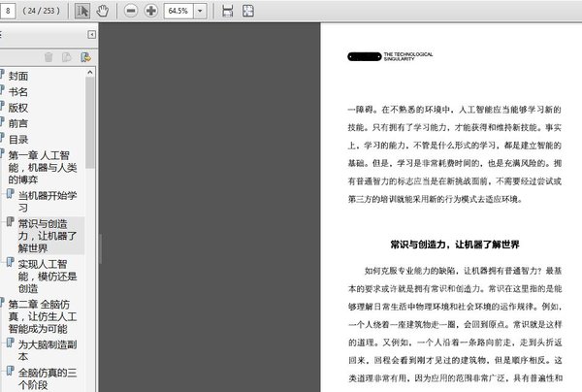This screenshot has width=582, height=392.
Task: Click the bookmark icon beside 全脑仿真的三个阶段
Action: click(11, 371)
